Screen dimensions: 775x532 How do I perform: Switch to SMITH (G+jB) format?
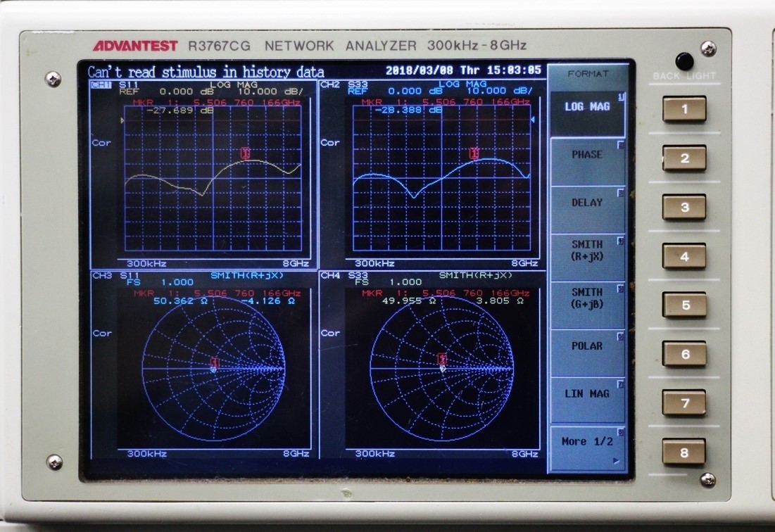tap(587, 305)
